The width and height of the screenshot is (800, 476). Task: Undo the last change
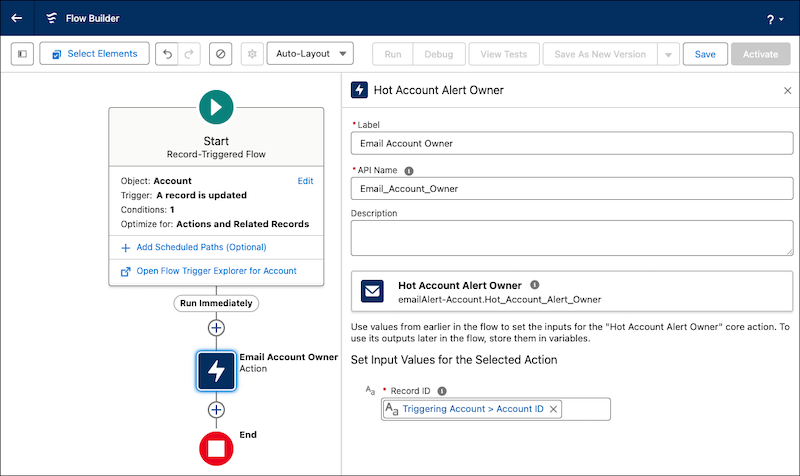pyautogui.click(x=167, y=54)
